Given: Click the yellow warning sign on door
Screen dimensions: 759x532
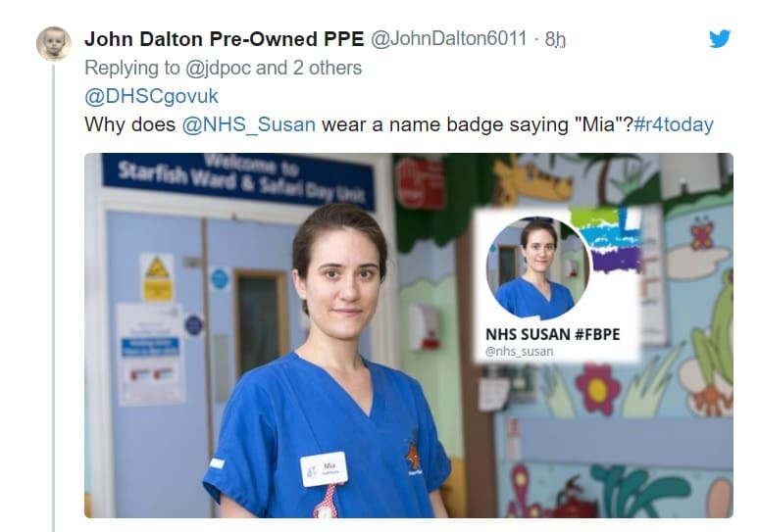Looking at the screenshot, I should [x=157, y=277].
